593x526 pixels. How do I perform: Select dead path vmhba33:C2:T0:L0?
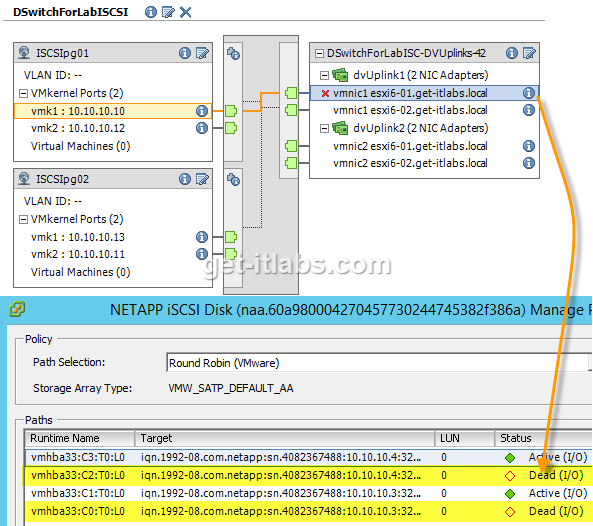coord(309,475)
